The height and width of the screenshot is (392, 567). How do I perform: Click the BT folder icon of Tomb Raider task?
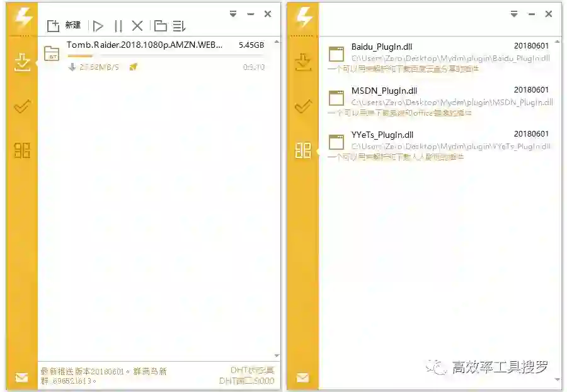coord(52,53)
